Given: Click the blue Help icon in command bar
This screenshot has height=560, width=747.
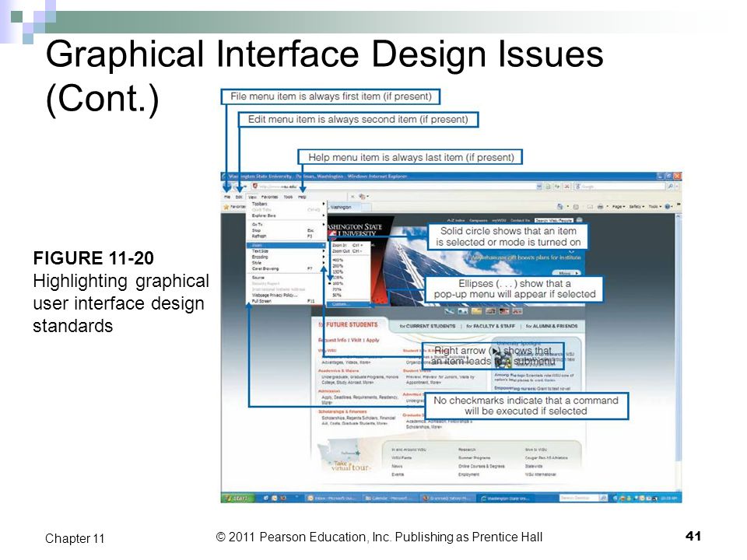Looking at the screenshot, I should tap(668, 207).
